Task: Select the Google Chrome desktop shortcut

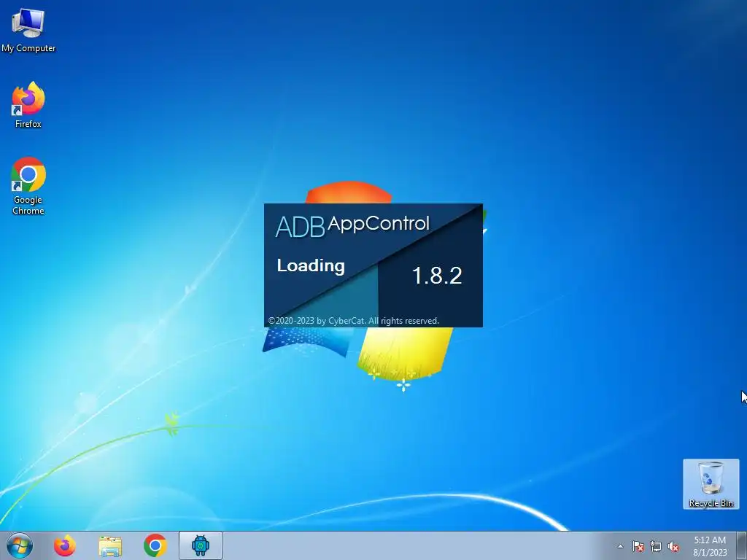Action: pyautogui.click(x=28, y=186)
